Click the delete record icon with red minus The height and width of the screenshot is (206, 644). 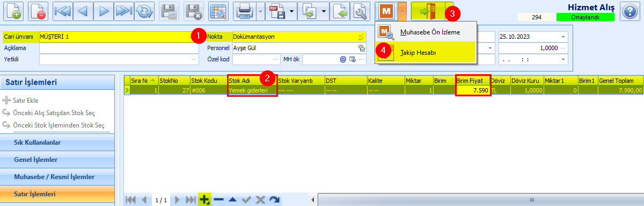[37, 11]
